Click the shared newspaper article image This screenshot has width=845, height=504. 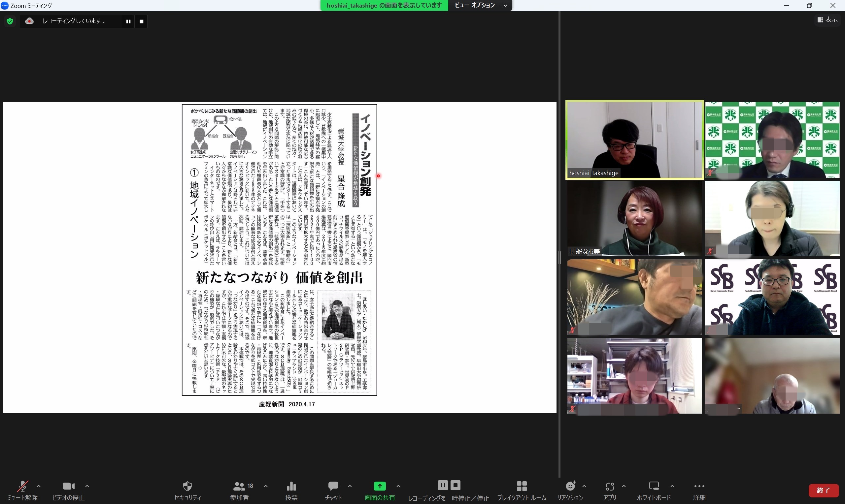coord(279,250)
